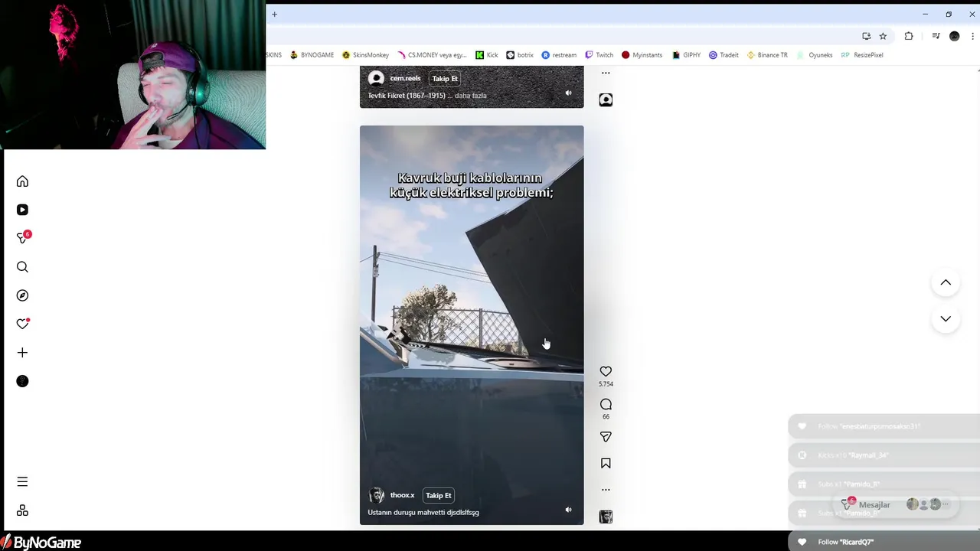Image resolution: width=980 pixels, height=551 pixels.
Task: Open the Twitch bookmark
Action: click(599, 55)
